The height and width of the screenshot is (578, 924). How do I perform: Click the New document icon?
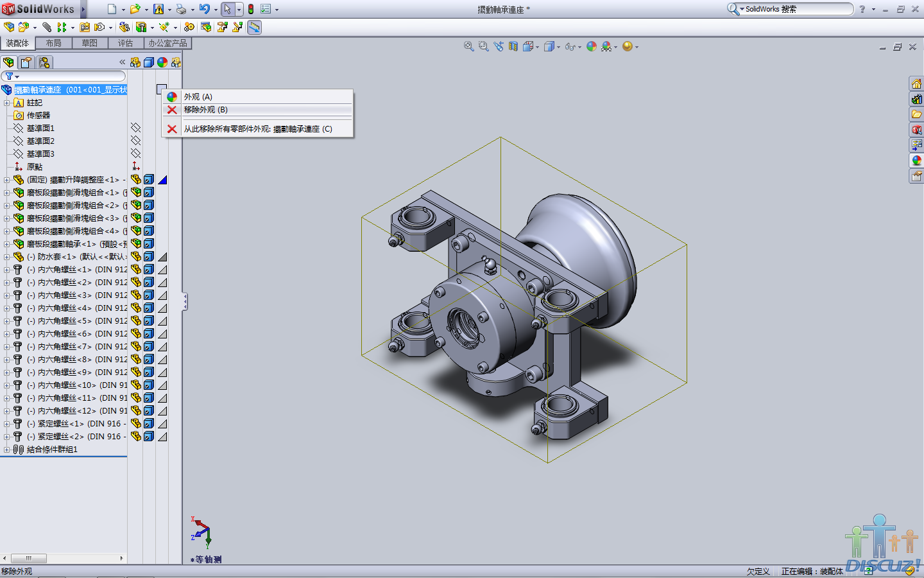(x=112, y=9)
